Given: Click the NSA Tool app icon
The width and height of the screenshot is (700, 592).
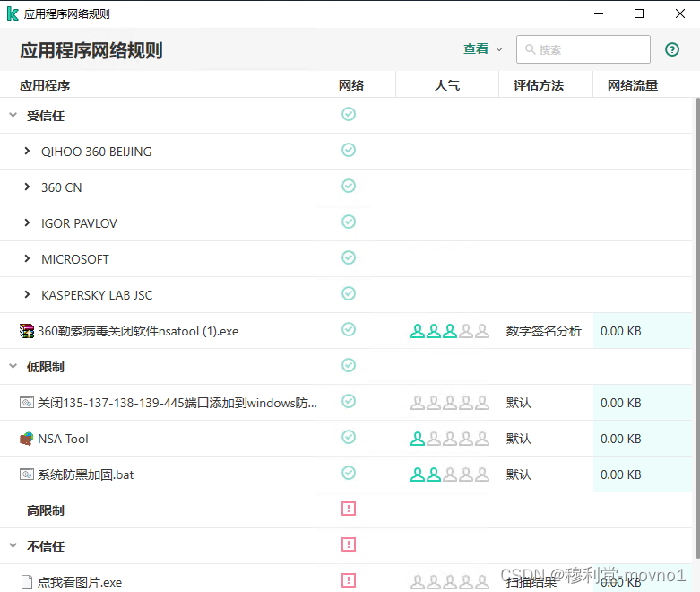Looking at the screenshot, I should (27, 439).
